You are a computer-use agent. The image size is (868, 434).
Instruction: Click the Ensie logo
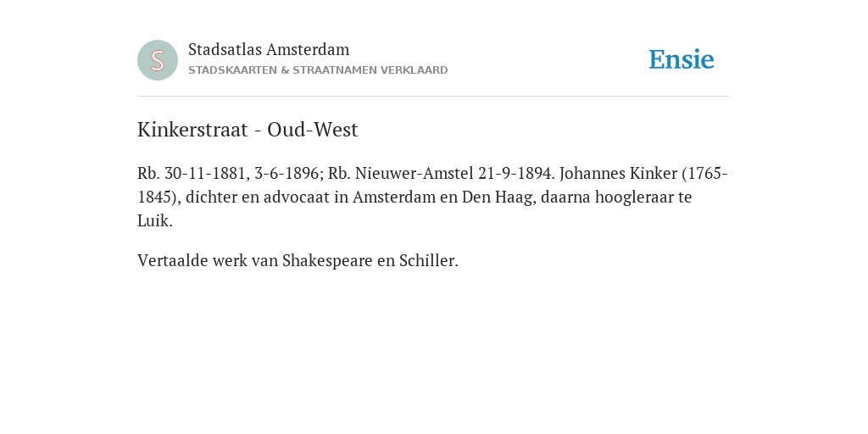tap(682, 59)
